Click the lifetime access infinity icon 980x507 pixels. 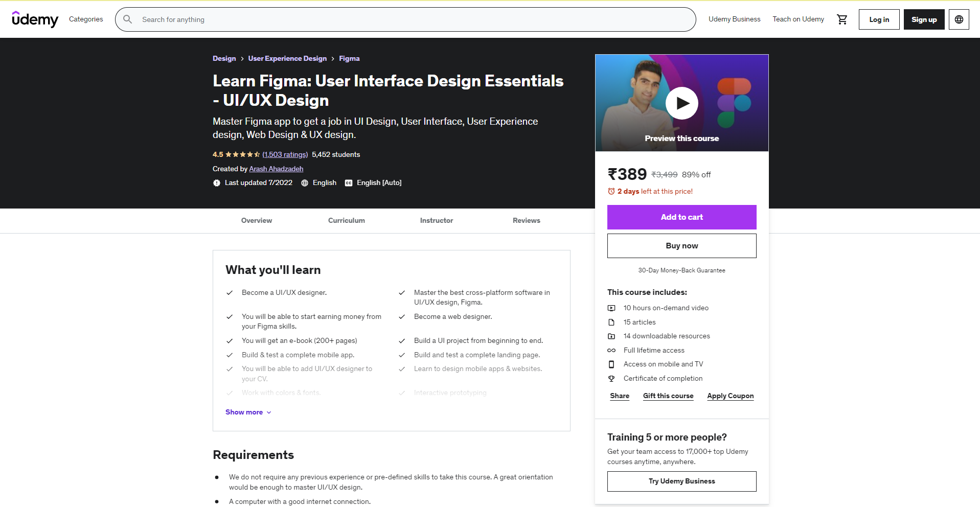coord(611,350)
